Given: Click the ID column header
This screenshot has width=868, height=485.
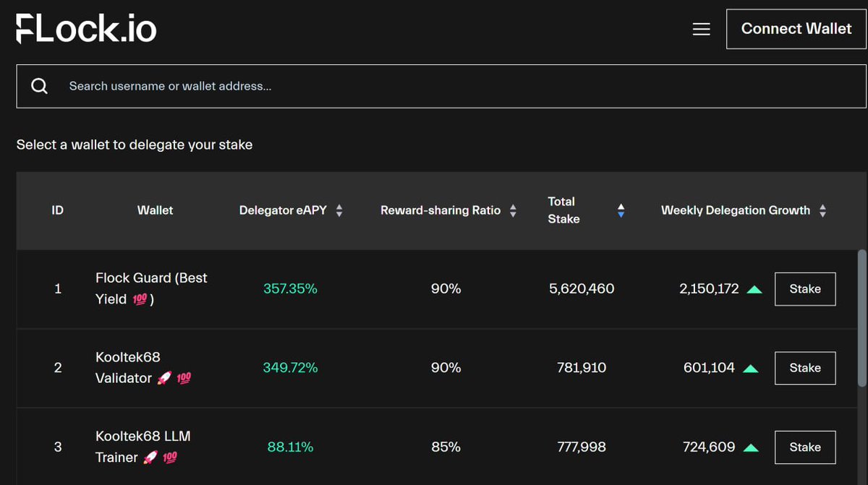Looking at the screenshot, I should coord(58,210).
